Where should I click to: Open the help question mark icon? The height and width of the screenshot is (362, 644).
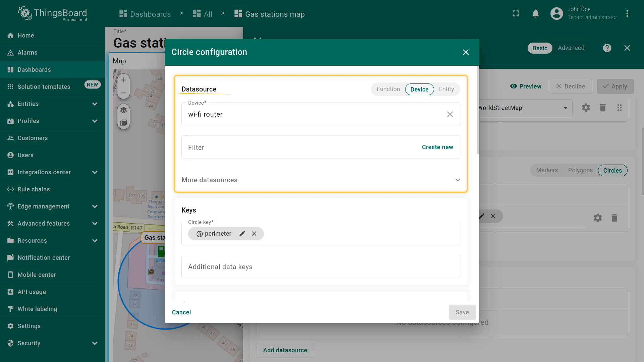point(607,48)
